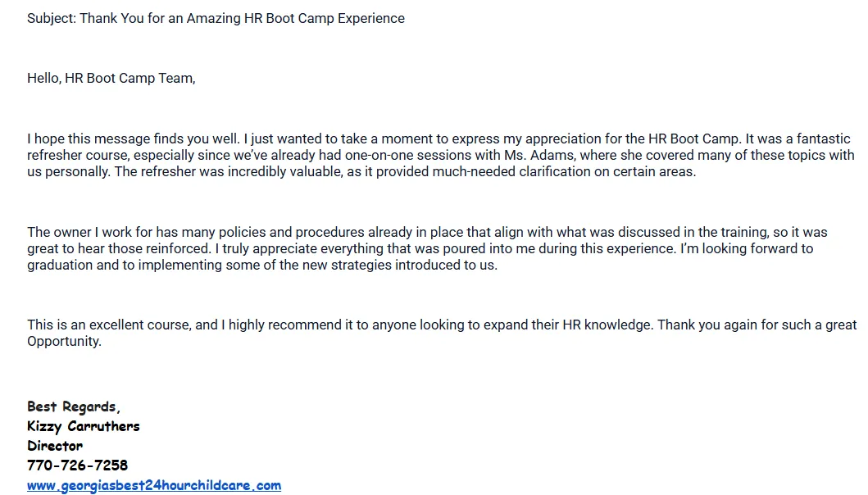Open the georgiasbest24hourchildcare.com website link
The height and width of the screenshot is (495, 868).
154,486
